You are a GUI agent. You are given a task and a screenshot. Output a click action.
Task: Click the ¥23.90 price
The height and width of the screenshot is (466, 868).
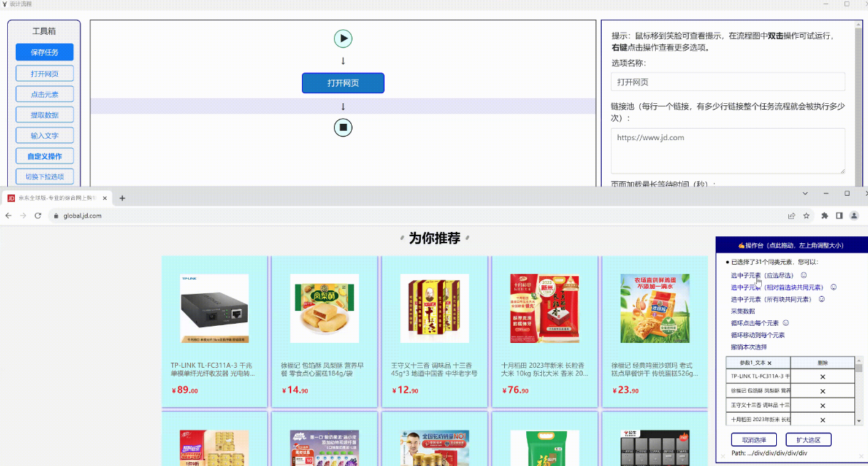point(626,390)
